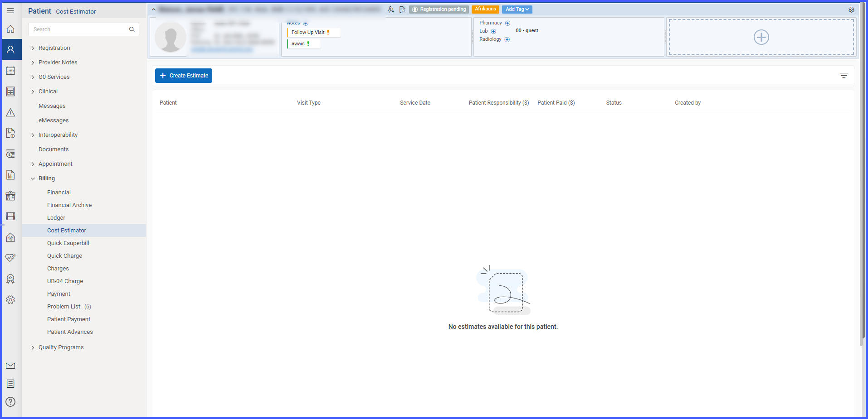Open Patient Advances in Billing menu
Viewport: 868px width, 419px height.
[x=70, y=332]
